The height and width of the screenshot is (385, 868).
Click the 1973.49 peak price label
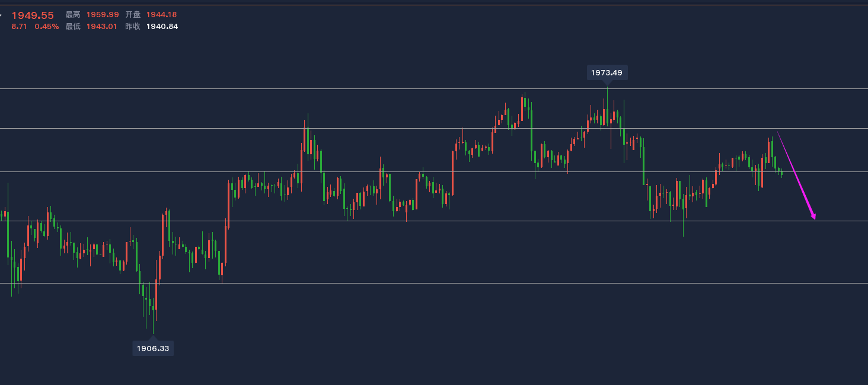tap(607, 72)
